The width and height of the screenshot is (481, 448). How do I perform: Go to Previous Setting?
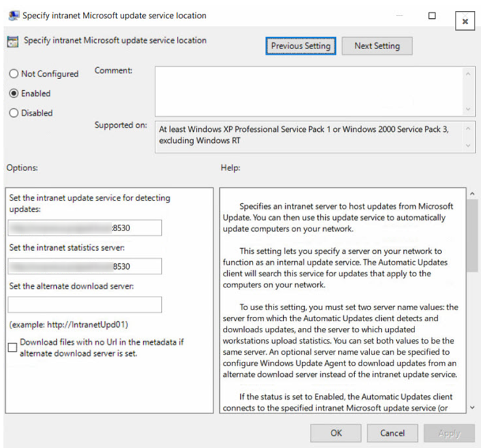point(301,46)
